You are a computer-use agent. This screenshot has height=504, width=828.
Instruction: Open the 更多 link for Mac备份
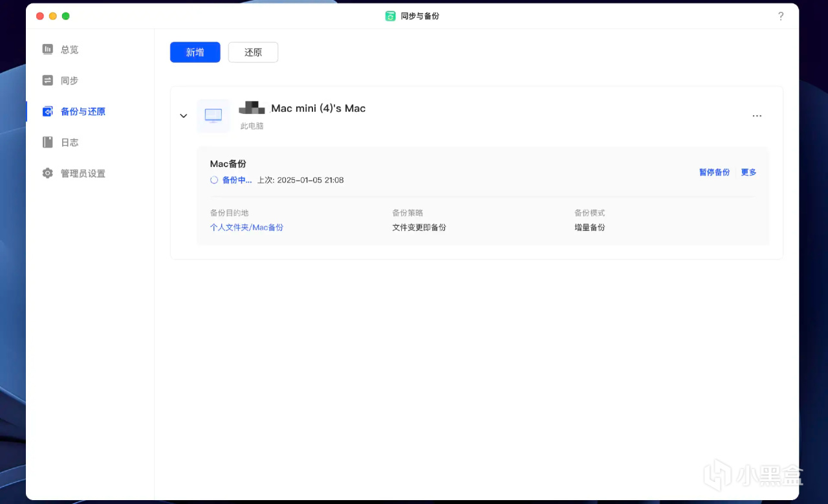click(748, 172)
